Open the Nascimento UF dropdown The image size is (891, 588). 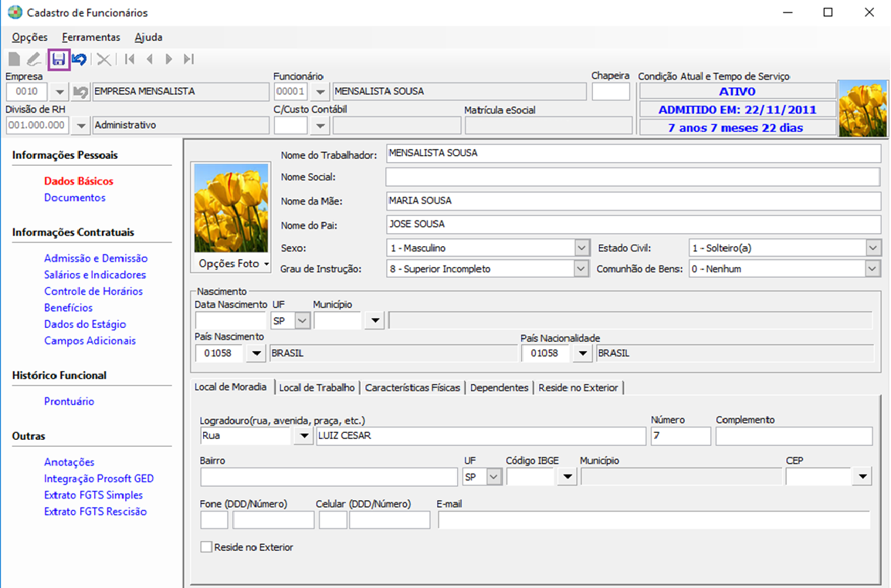303,321
